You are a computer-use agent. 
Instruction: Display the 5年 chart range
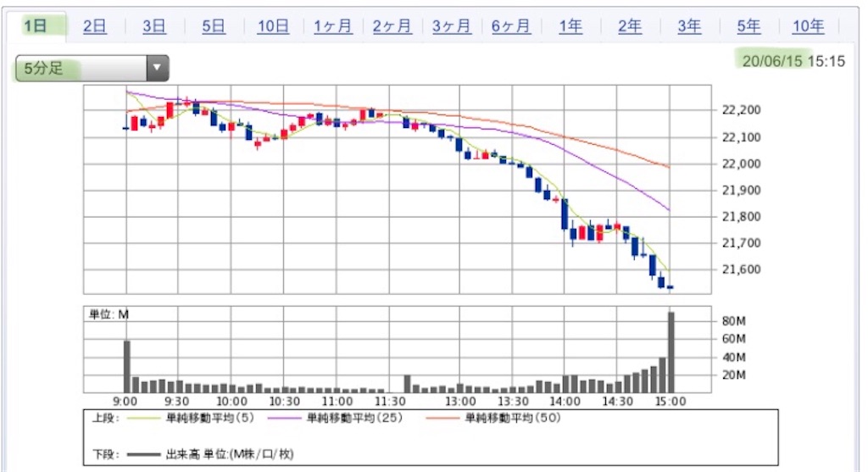tap(748, 26)
